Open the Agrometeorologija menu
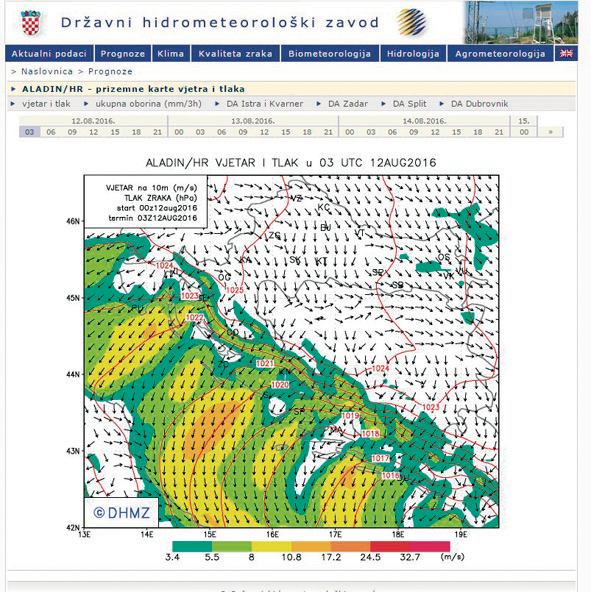Viewport: 591px width, 592px height. coord(500,54)
